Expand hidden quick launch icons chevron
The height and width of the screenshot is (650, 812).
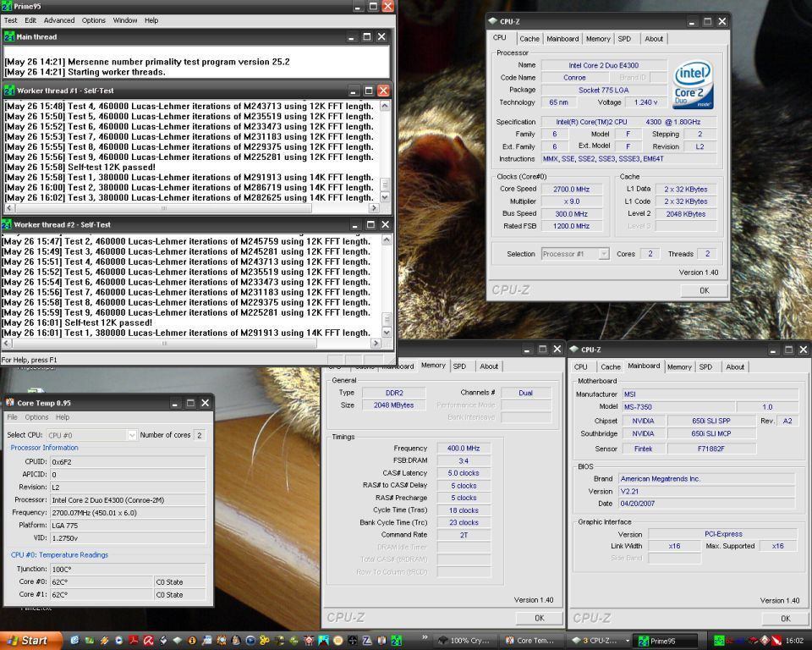(425, 637)
